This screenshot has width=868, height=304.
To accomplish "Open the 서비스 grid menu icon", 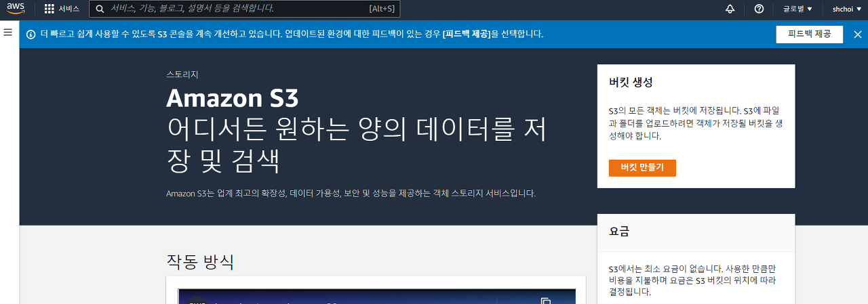I will [50, 9].
